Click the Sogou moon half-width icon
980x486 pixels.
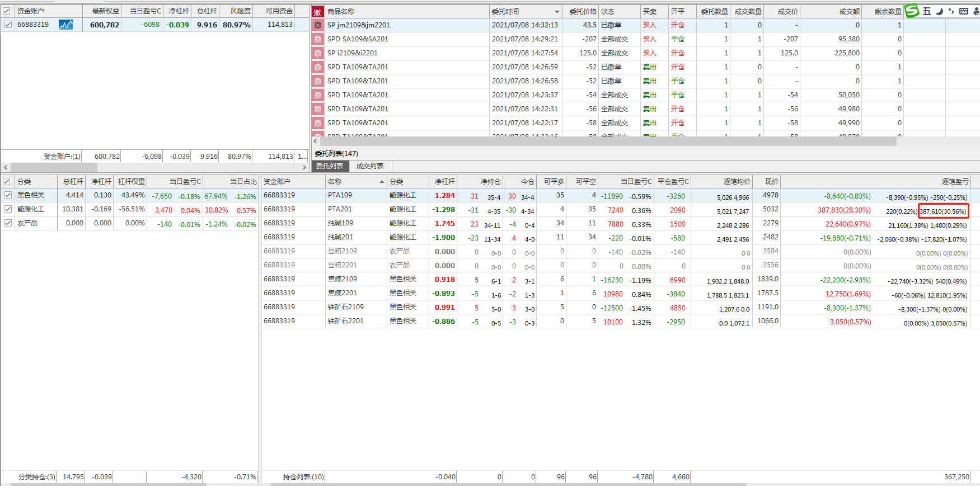(x=939, y=11)
